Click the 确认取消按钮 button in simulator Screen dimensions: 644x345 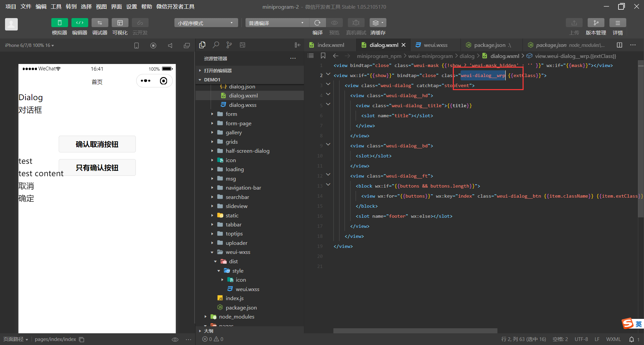click(97, 144)
